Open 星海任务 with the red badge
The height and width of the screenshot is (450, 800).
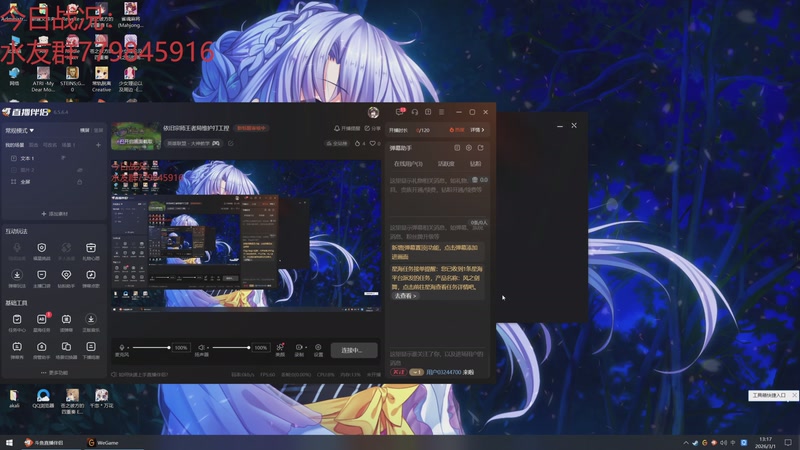click(x=42, y=322)
